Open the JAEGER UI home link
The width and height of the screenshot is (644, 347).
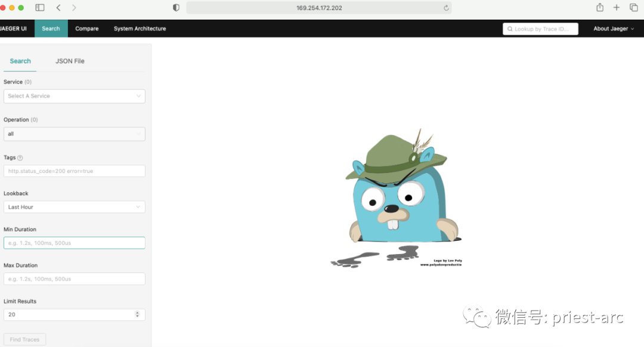coord(13,29)
